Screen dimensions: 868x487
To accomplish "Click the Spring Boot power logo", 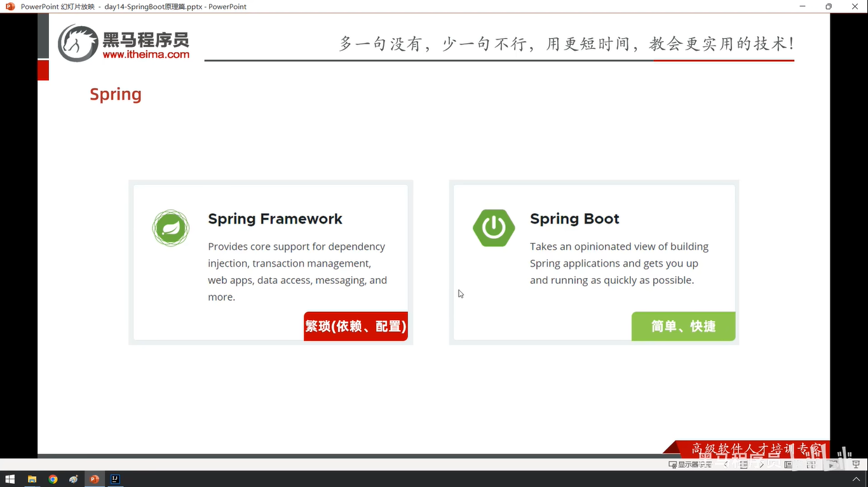I will coord(494,228).
